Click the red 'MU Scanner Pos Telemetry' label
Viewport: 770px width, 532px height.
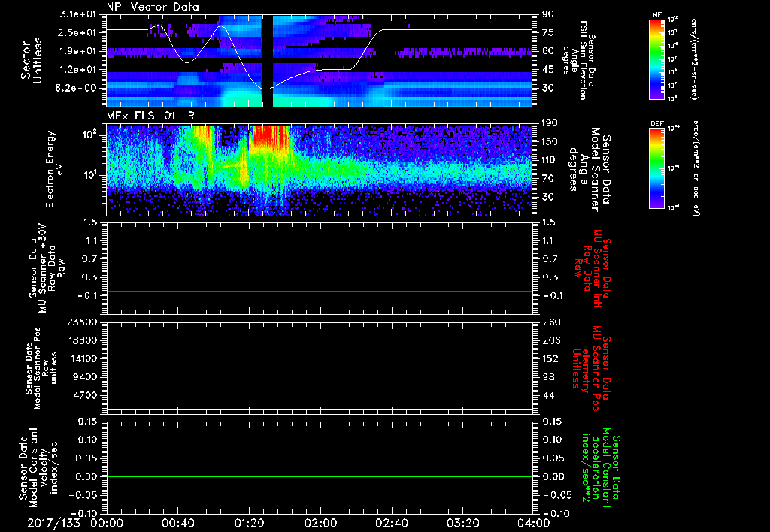tap(591, 369)
